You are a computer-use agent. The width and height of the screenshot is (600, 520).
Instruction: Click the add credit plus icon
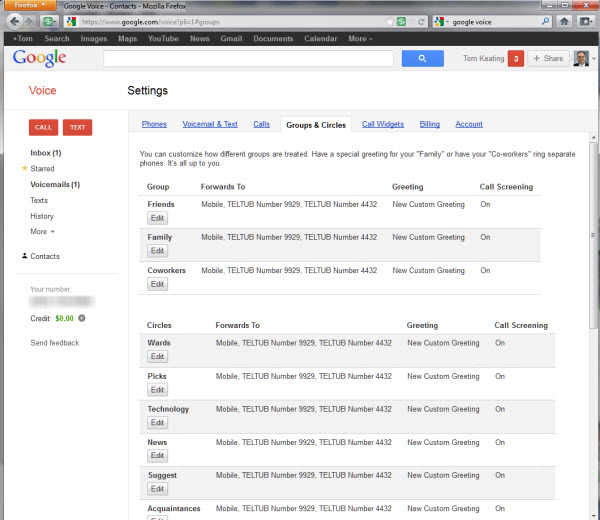pyautogui.click(x=82, y=318)
